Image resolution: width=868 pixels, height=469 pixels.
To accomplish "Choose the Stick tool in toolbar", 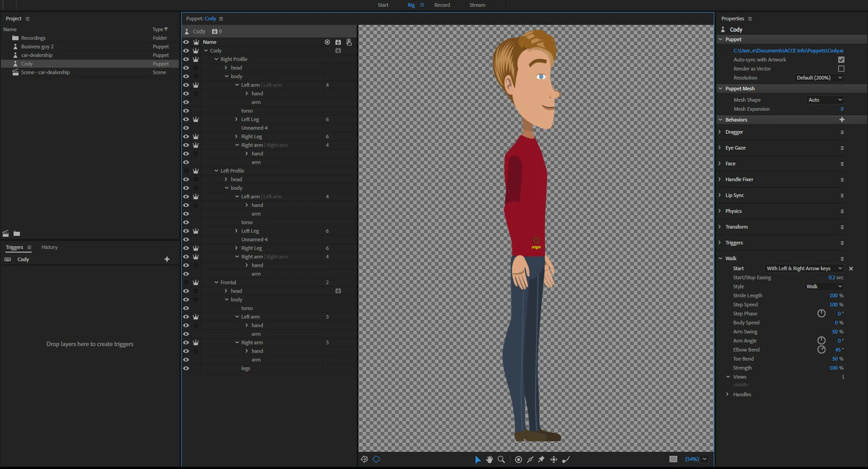I will (530, 460).
